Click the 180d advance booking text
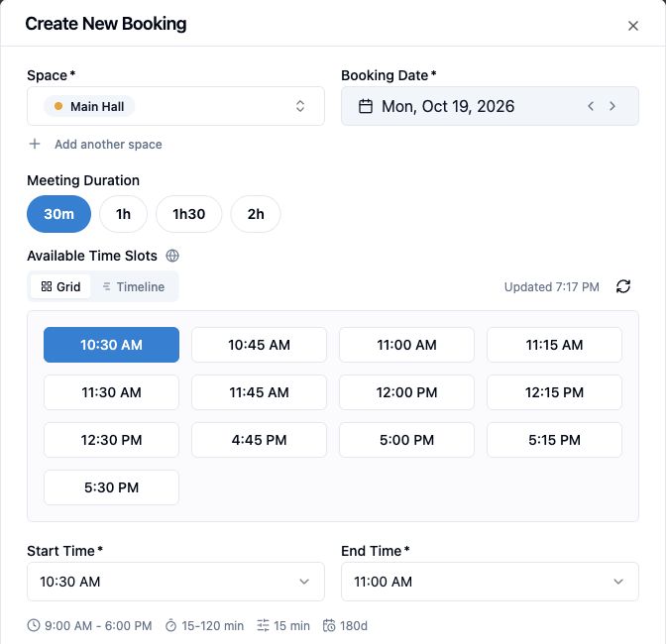666x644 pixels. [x=354, y=626]
